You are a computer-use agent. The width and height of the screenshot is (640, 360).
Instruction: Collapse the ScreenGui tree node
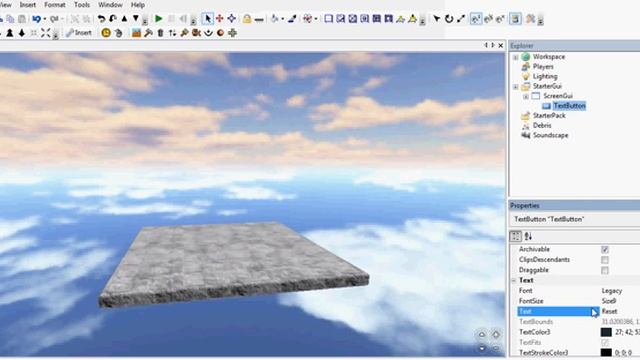[x=526, y=96]
